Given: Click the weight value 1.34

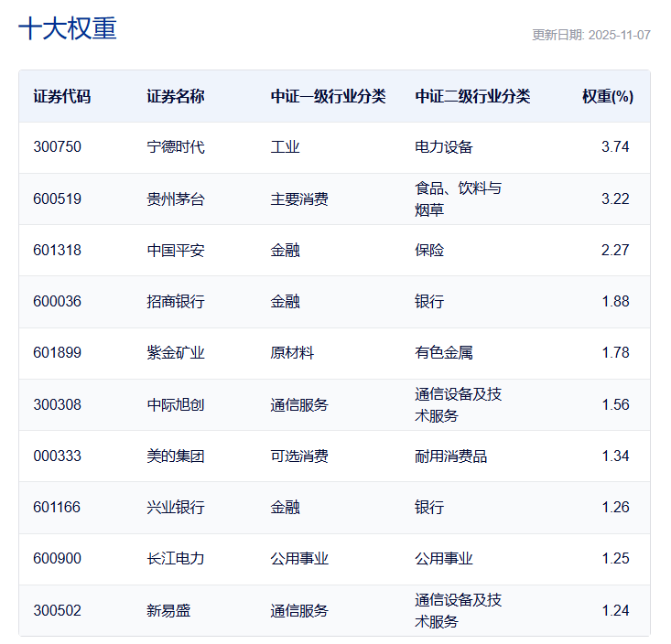Looking at the screenshot, I should 615,456.
